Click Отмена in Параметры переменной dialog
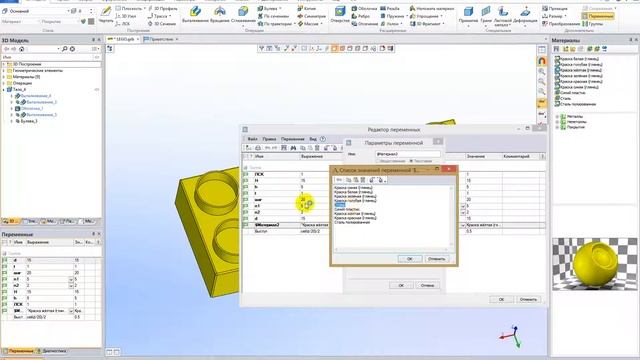Viewport: 640px width, 360px height. tap(427, 285)
